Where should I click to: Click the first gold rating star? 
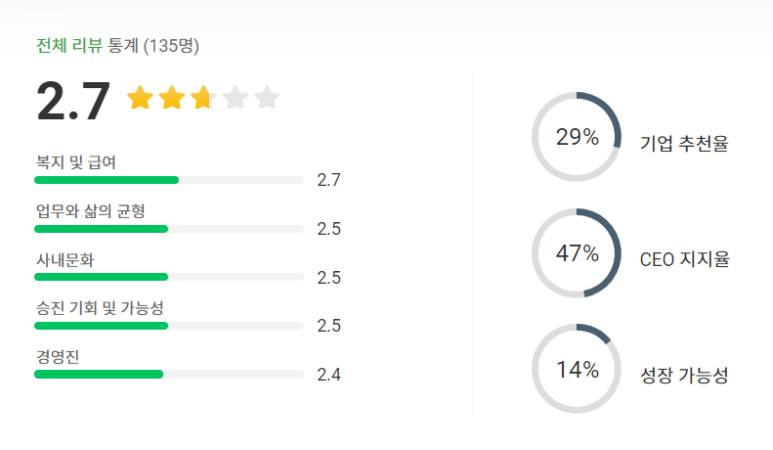[x=141, y=97]
